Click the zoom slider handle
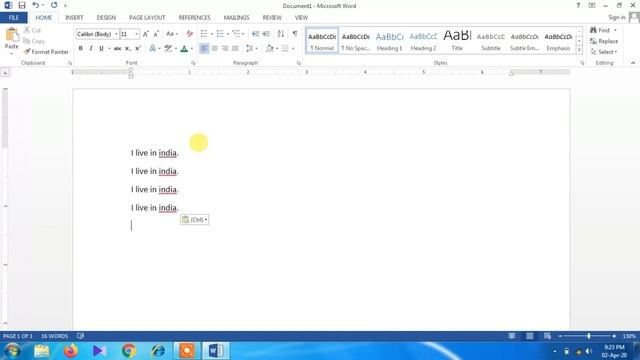This screenshot has height=360, width=640. (x=589, y=336)
